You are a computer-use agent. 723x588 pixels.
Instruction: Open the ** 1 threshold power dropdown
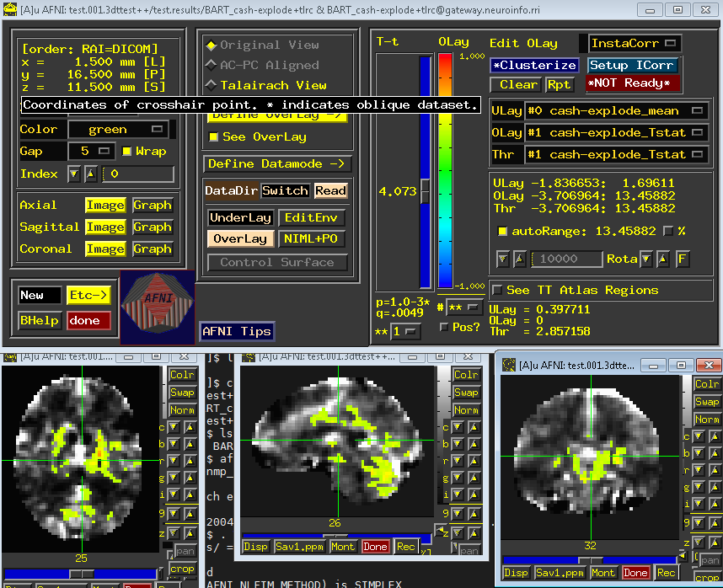pos(406,332)
